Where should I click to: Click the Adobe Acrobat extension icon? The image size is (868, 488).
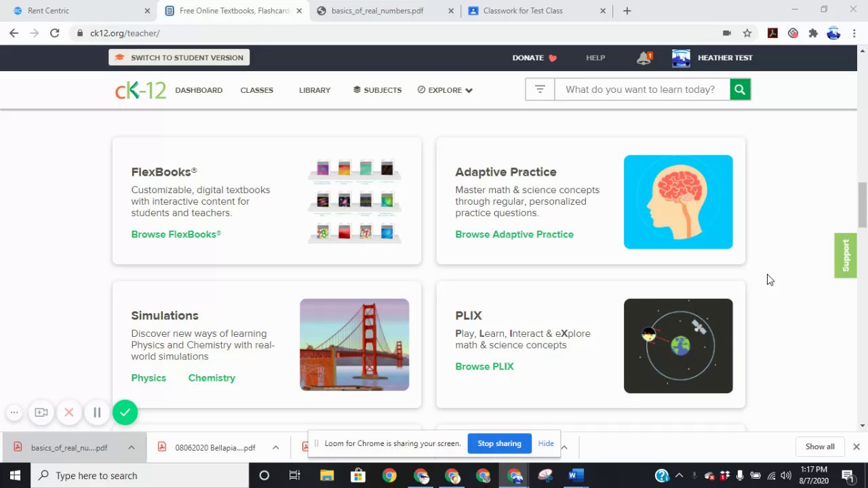point(772,33)
